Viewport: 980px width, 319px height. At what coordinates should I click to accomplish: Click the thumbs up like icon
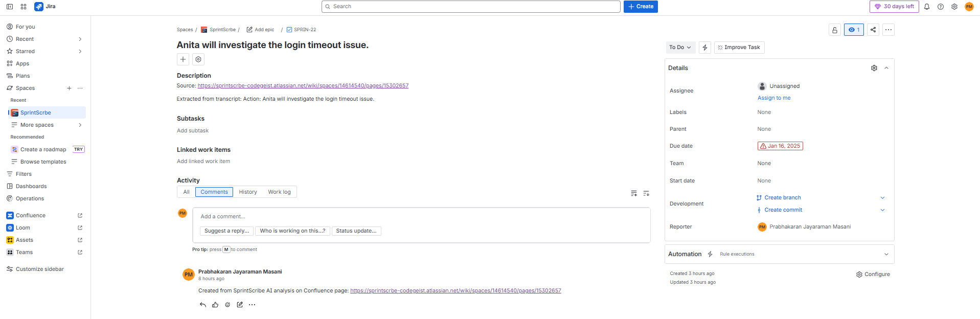click(x=215, y=305)
